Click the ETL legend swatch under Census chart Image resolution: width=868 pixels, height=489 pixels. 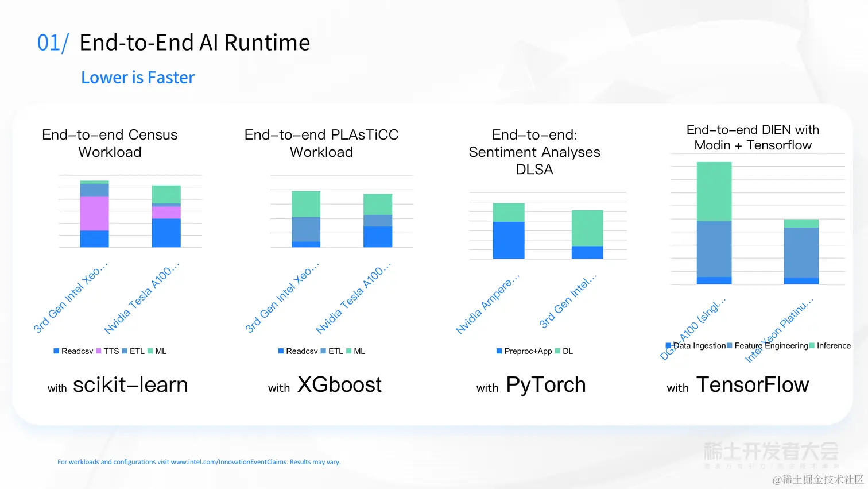[x=125, y=351]
